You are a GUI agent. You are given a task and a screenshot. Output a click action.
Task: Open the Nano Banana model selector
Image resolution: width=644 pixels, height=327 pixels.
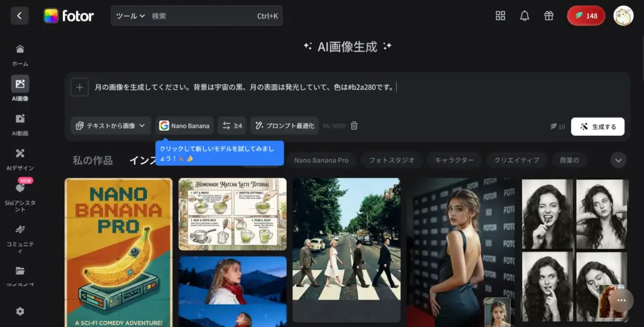point(184,126)
